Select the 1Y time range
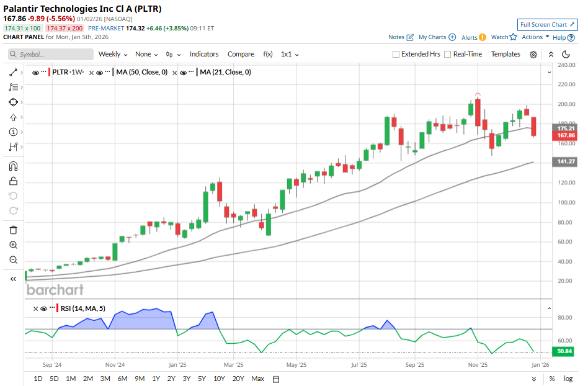This screenshot has height=386, width=588. click(156, 379)
